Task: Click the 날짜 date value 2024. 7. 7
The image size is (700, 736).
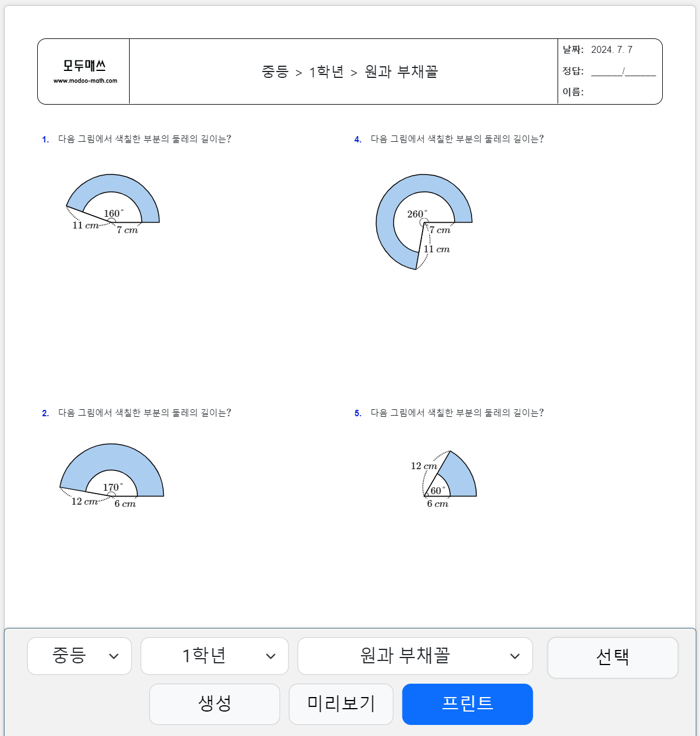Action: click(612, 50)
